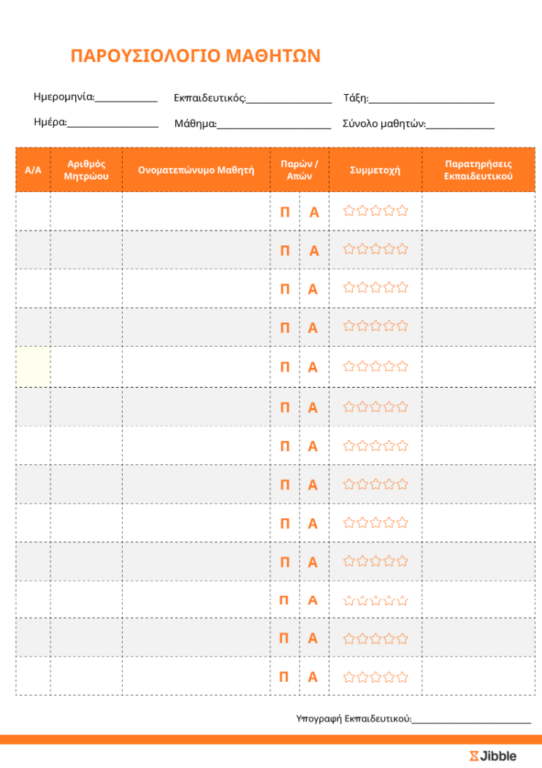The image size is (542, 768).
Task: Mark Π (present) in the first row
Action: click(284, 212)
